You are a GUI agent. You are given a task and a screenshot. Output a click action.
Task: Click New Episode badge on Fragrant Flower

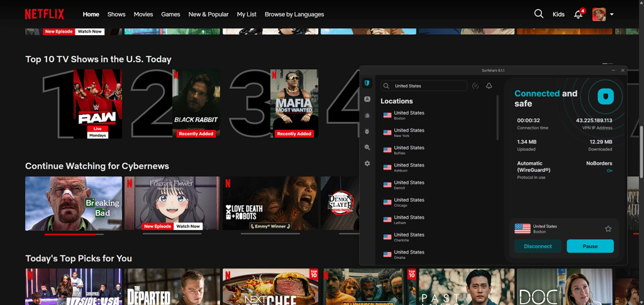158,226
